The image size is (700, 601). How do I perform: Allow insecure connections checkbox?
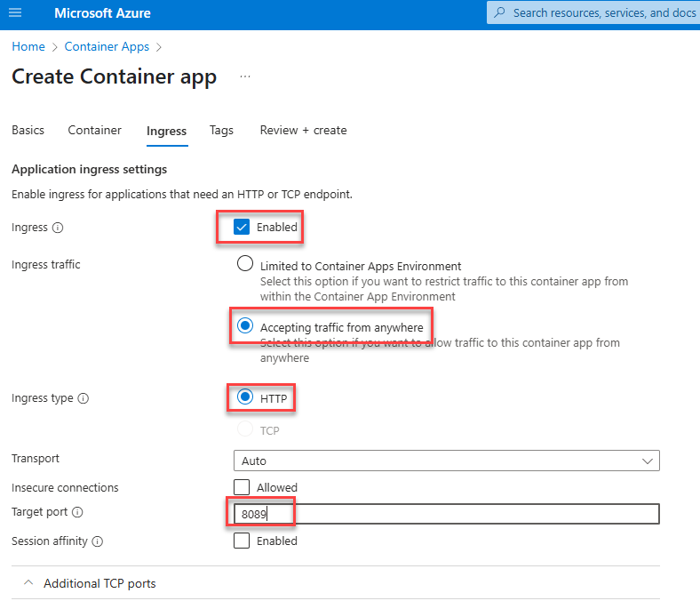click(x=242, y=487)
